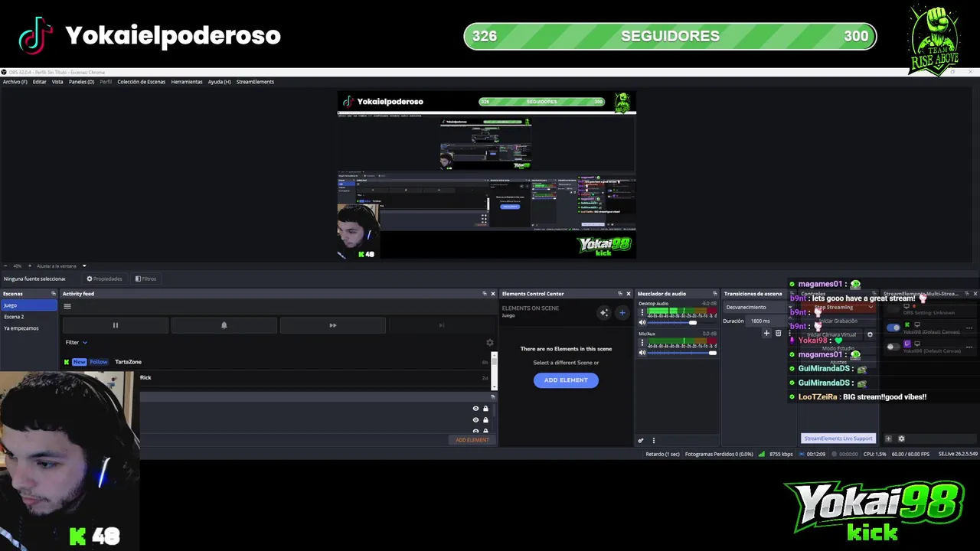Toggle the Twitch Yokai98 output switch
The height and width of the screenshot is (551, 980).
(x=893, y=347)
